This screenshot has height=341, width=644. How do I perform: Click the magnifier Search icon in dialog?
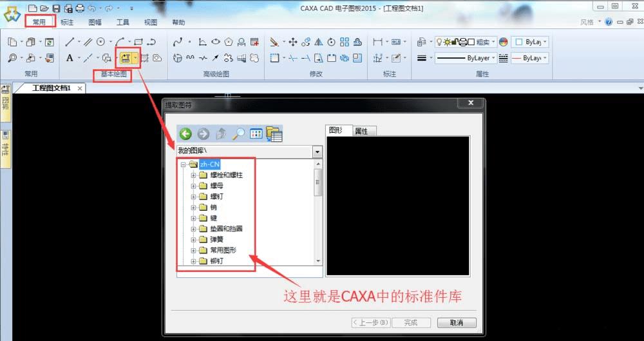tap(239, 133)
